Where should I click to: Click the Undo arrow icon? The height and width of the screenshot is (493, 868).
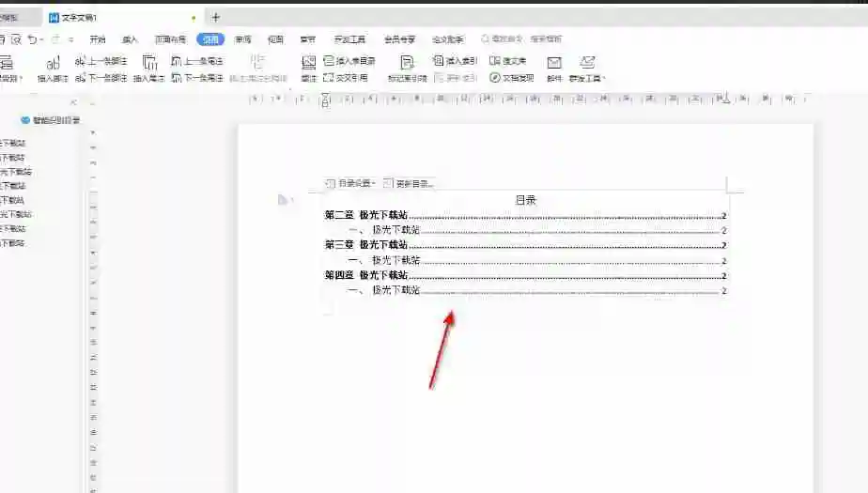pos(33,39)
